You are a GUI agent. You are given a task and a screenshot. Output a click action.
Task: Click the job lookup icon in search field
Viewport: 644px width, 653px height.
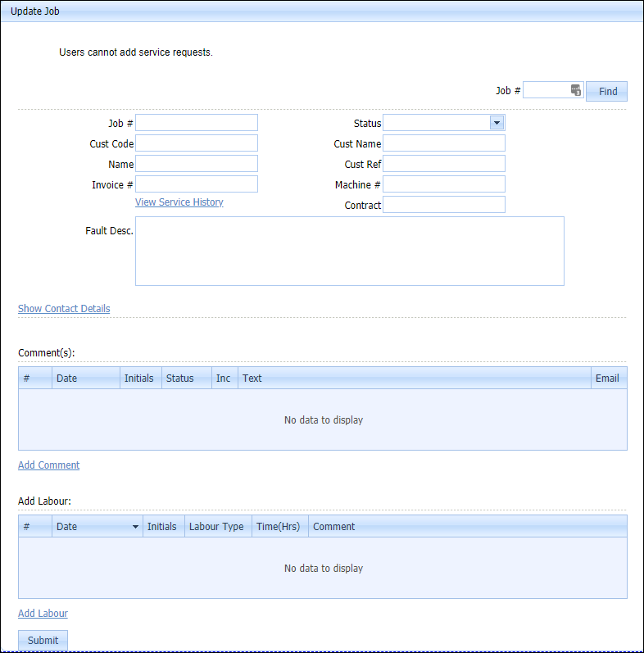[x=576, y=90]
